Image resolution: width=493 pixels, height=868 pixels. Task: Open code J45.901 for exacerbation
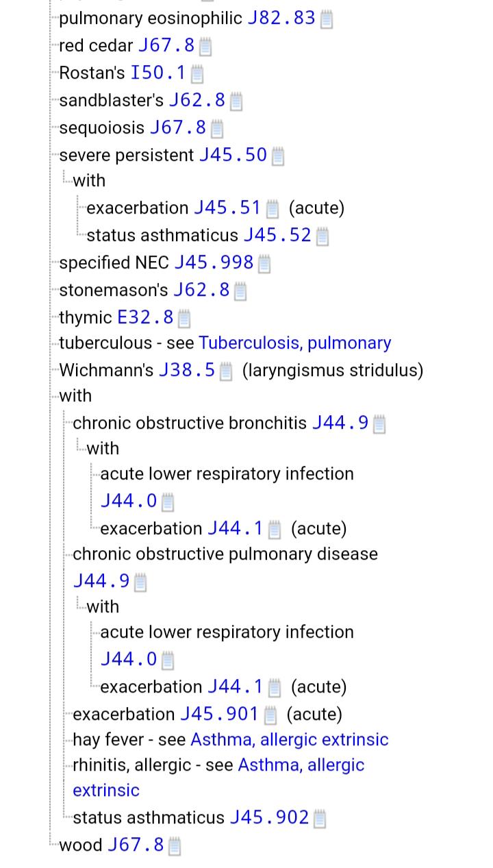click(x=219, y=714)
